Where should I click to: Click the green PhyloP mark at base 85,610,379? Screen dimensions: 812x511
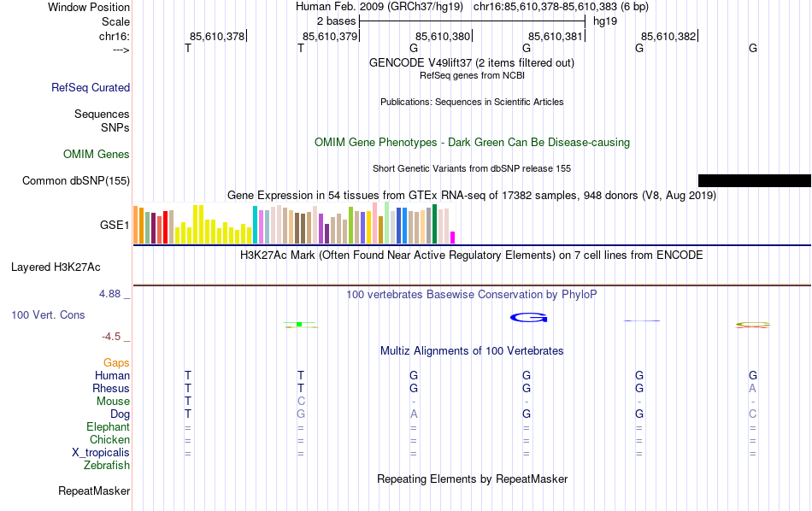click(x=299, y=324)
